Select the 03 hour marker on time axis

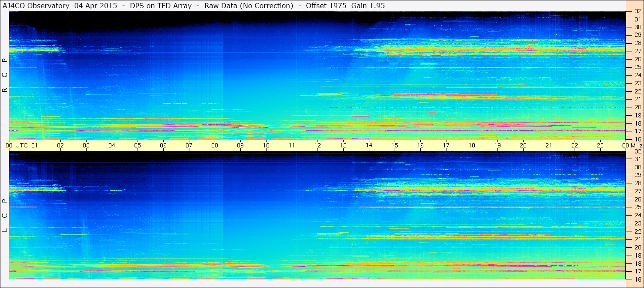point(86,145)
